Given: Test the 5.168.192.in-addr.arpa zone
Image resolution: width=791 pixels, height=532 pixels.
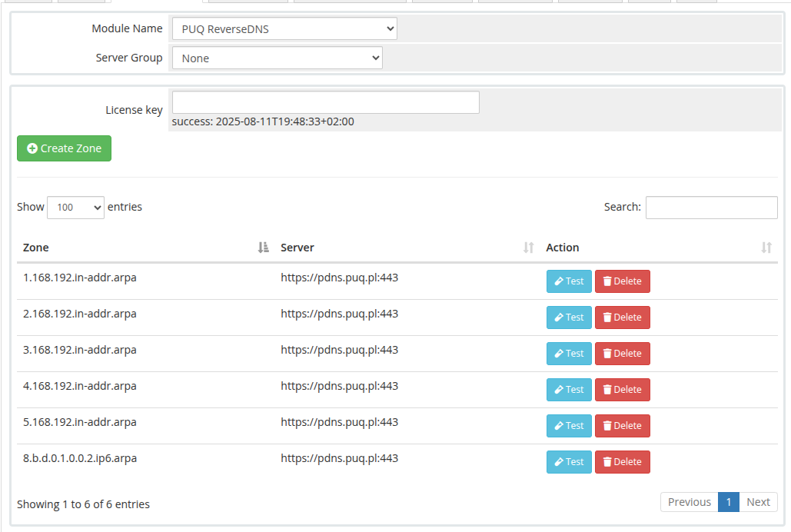Looking at the screenshot, I should point(569,425).
